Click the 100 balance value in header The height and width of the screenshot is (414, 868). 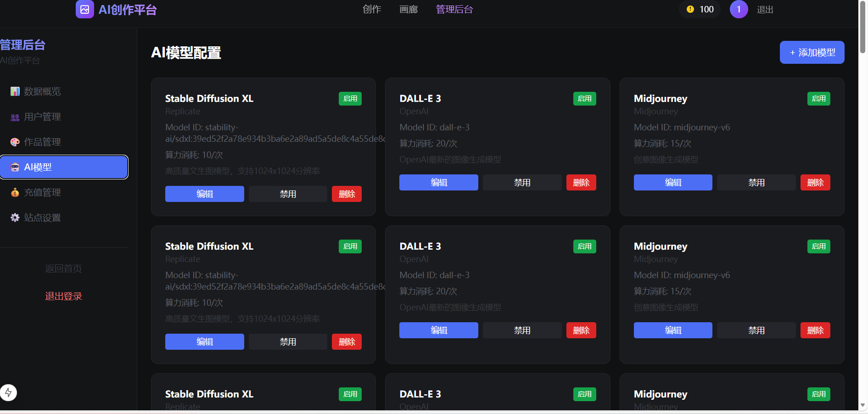click(706, 9)
